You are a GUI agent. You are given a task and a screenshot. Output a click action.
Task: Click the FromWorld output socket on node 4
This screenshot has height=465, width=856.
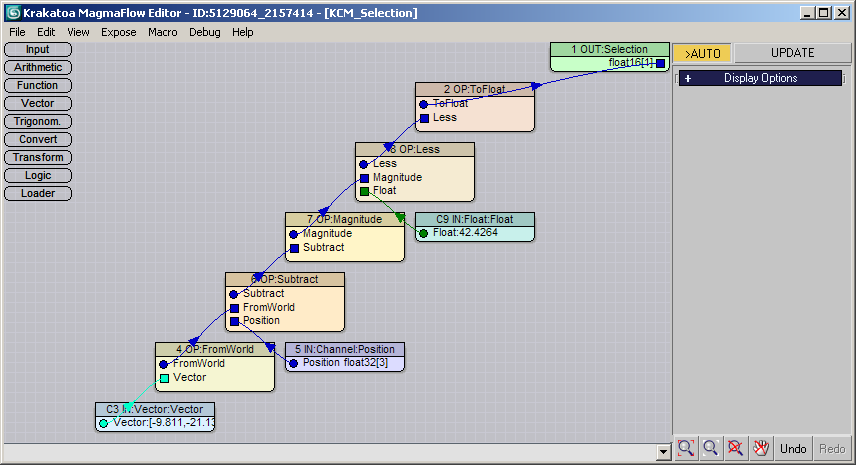pos(164,364)
